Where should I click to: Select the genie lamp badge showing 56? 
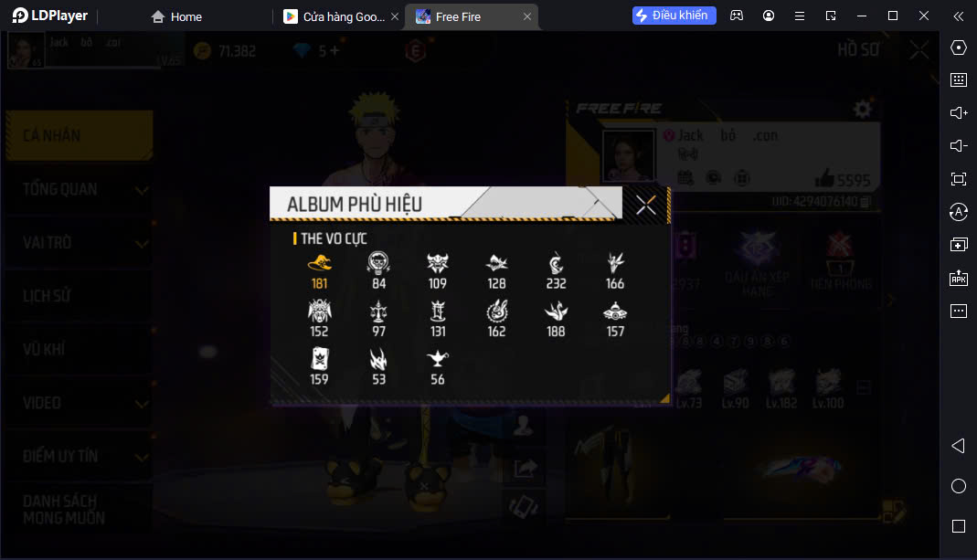tap(438, 367)
